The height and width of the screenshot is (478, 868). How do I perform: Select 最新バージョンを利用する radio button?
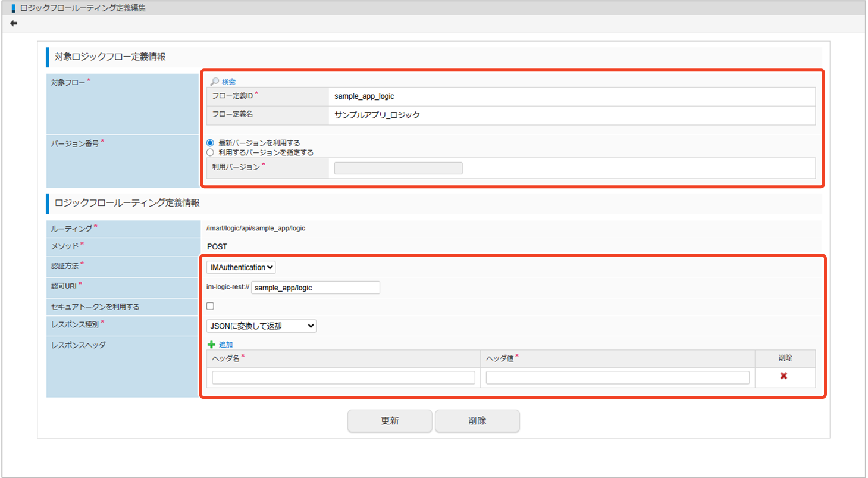pyautogui.click(x=210, y=143)
